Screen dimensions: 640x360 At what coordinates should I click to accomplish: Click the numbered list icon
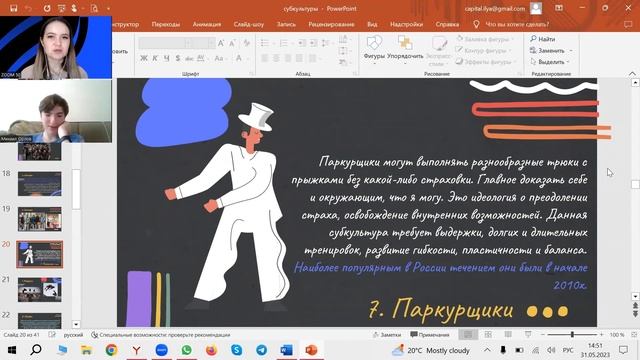pos(285,43)
